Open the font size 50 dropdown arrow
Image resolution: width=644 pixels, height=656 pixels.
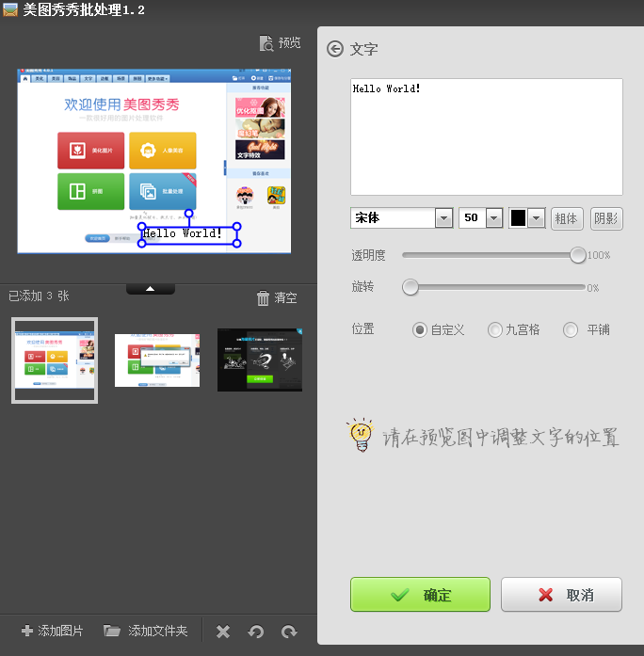pyautogui.click(x=494, y=218)
